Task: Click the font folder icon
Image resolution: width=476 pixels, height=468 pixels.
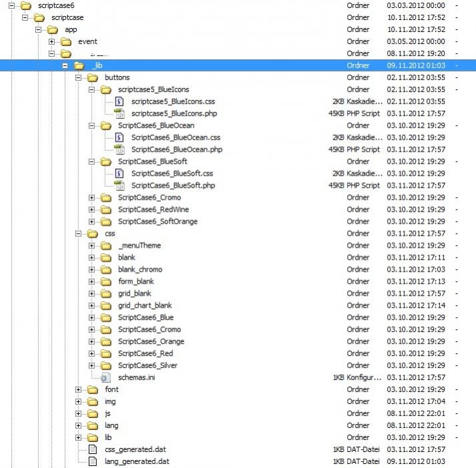Action: click(93, 390)
